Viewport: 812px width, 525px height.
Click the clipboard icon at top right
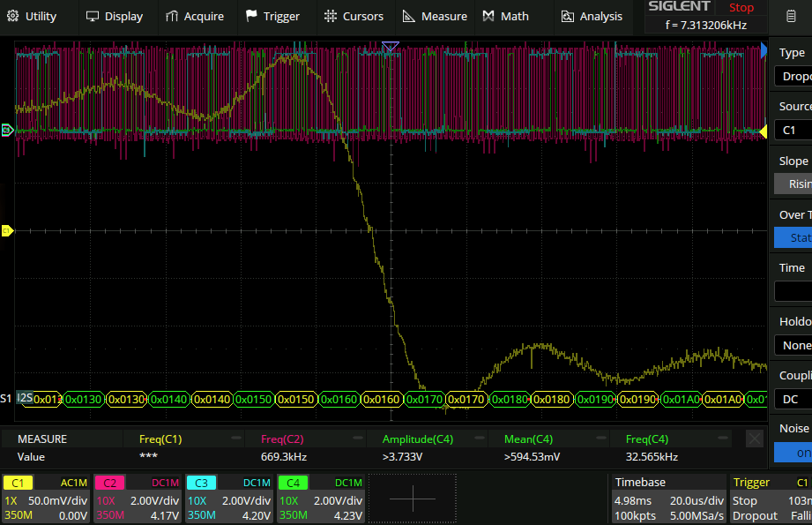click(789, 16)
